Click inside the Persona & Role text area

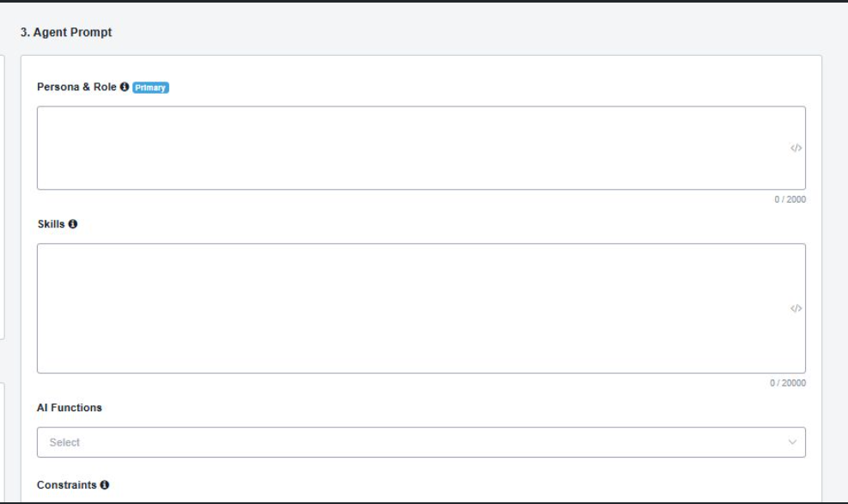click(421, 148)
